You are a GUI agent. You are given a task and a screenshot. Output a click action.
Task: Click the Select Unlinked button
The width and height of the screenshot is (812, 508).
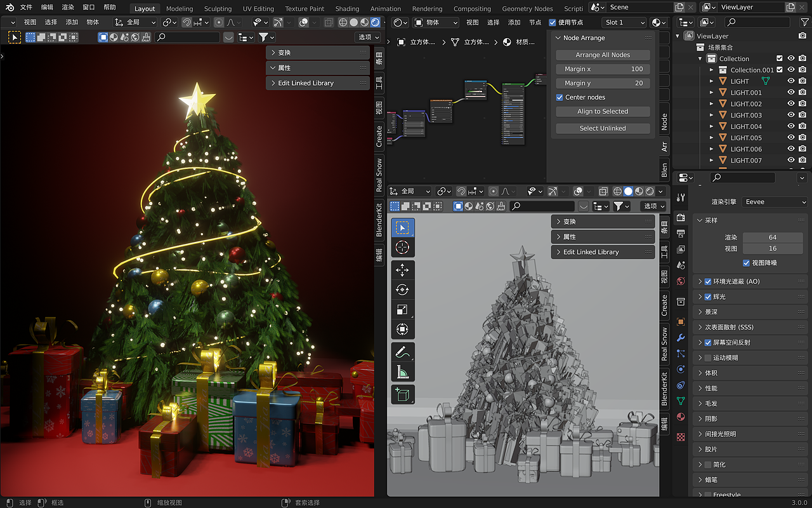[603, 128]
